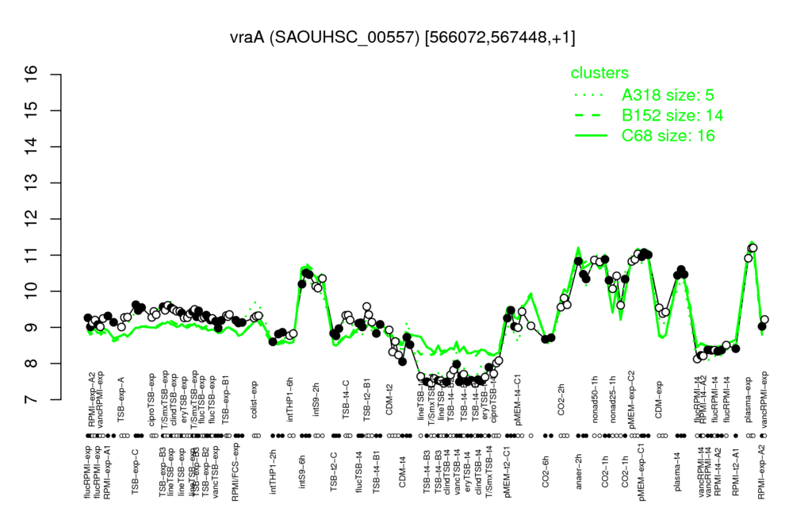Click legend entry 'B152 size: 14'
The height and width of the screenshot is (508, 812).
[672, 115]
